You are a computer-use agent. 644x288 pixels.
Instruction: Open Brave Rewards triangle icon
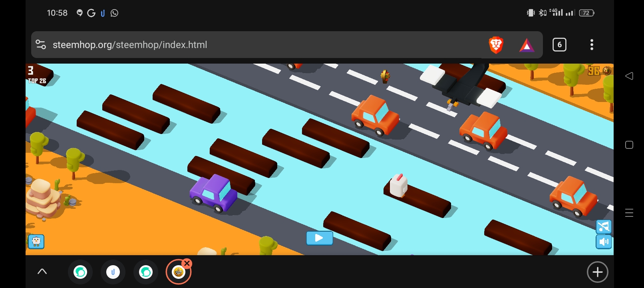pos(527,45)
